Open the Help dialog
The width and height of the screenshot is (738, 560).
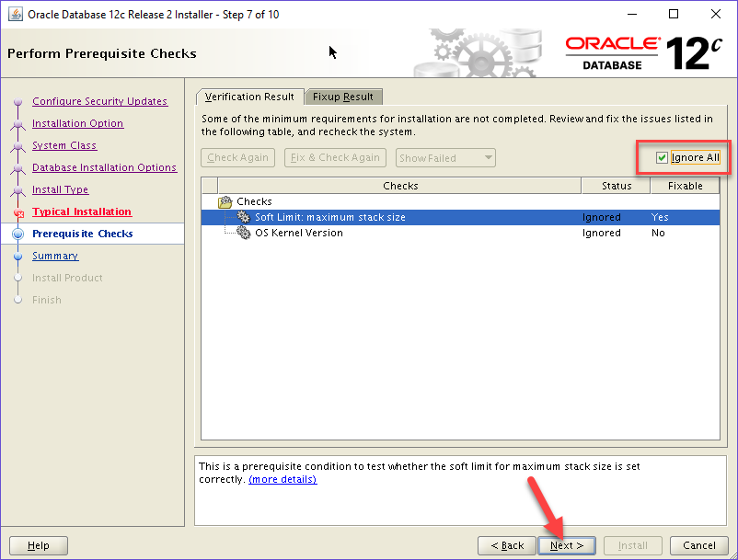coord(39,545)
